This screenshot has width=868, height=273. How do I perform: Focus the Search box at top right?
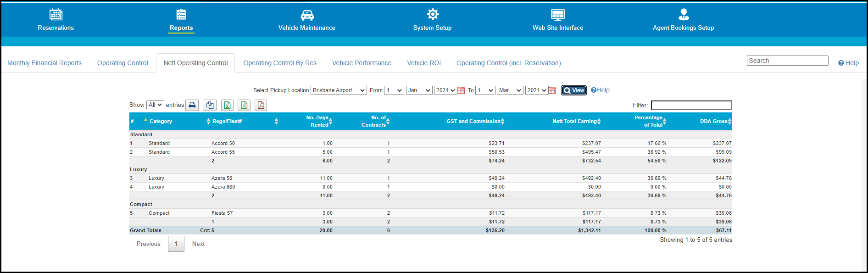787,61
